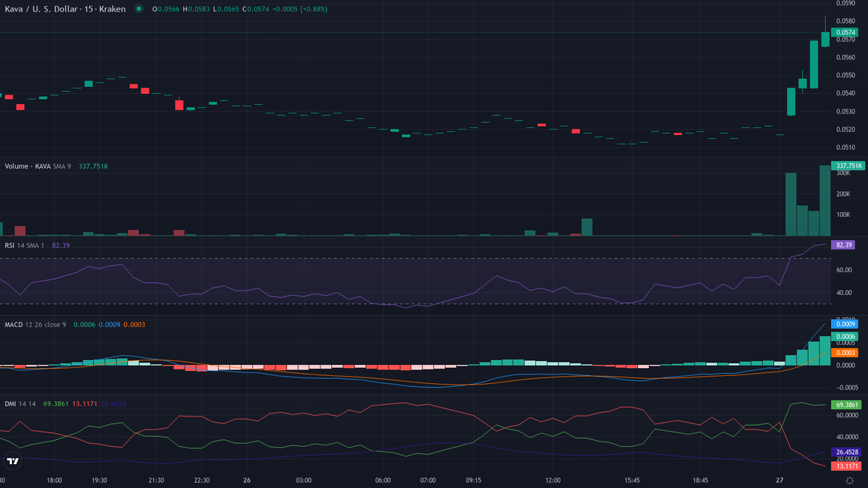Viewport: 868px width, 488px height.
Task: Click the green 0.0574 current price axis tag
Action: click(x=846, y=33)
